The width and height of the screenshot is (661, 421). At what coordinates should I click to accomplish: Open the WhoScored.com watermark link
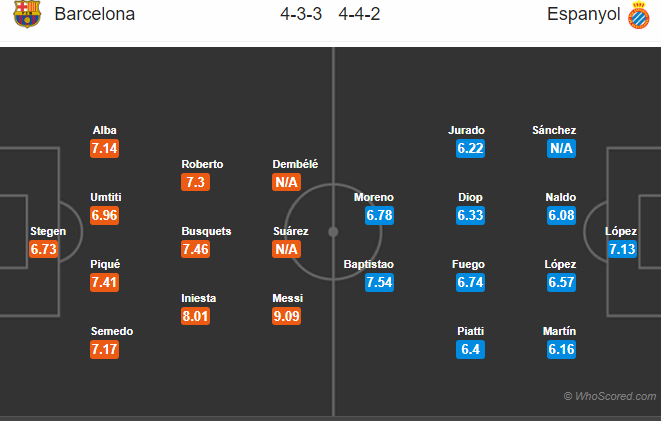point(609,396)
